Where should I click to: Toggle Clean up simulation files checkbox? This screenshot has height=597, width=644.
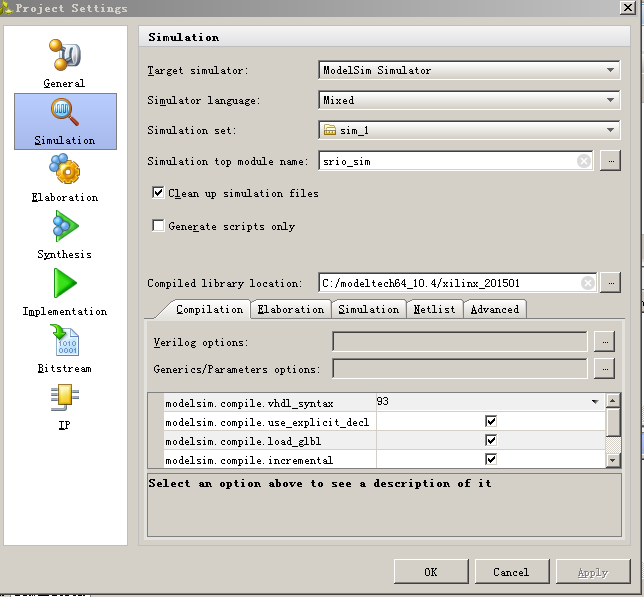158,193
